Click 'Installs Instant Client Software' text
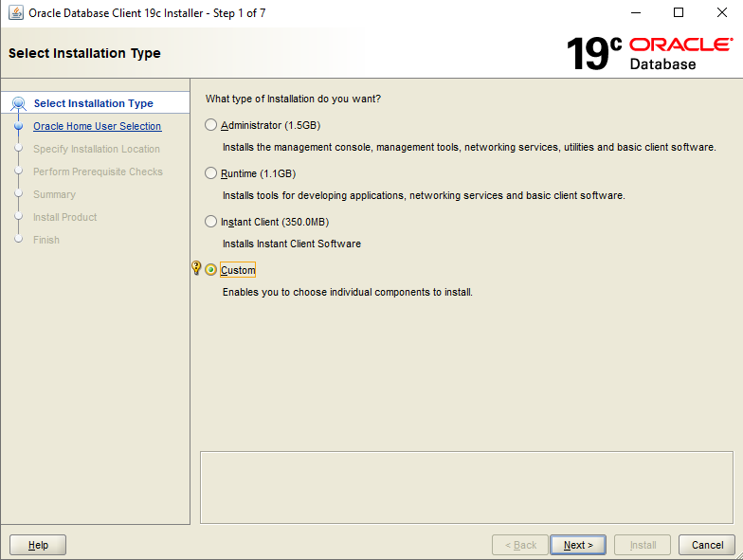Image resolution: width=743 pixels, height=560 pixels. 292,244
